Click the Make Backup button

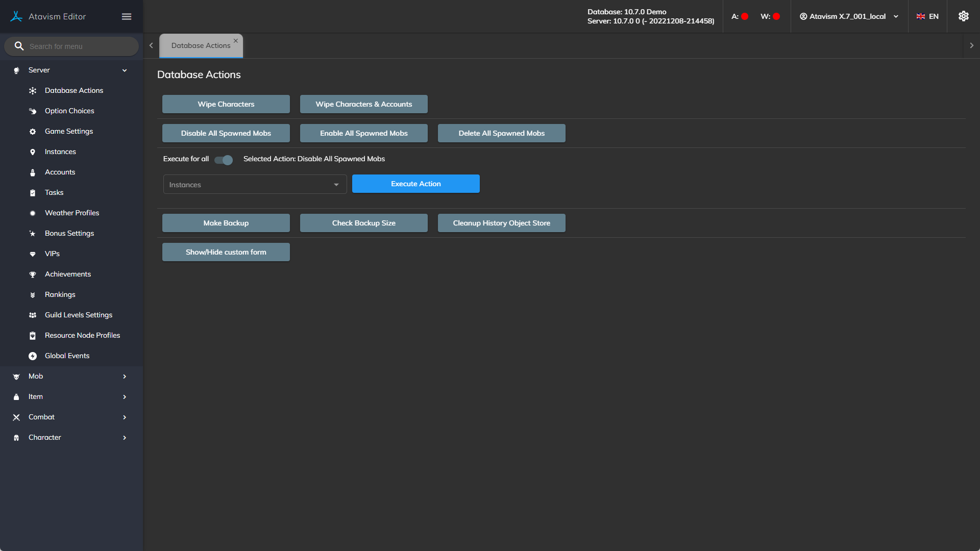[x=226, y=223]
